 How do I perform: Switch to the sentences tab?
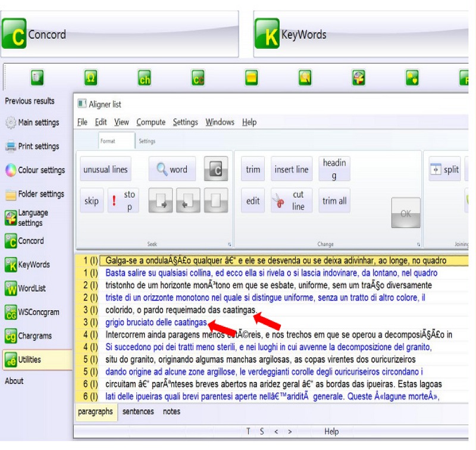click(x=138, y=411)
